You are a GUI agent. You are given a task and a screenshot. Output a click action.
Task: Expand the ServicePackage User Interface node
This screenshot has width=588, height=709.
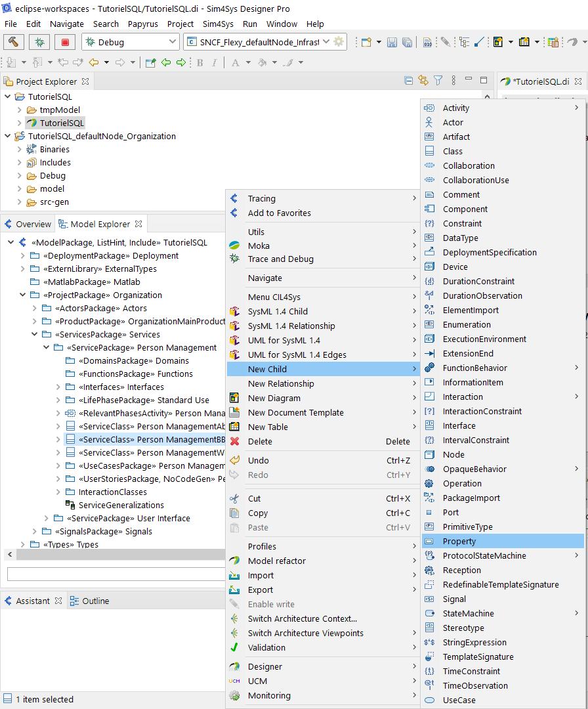46,518
